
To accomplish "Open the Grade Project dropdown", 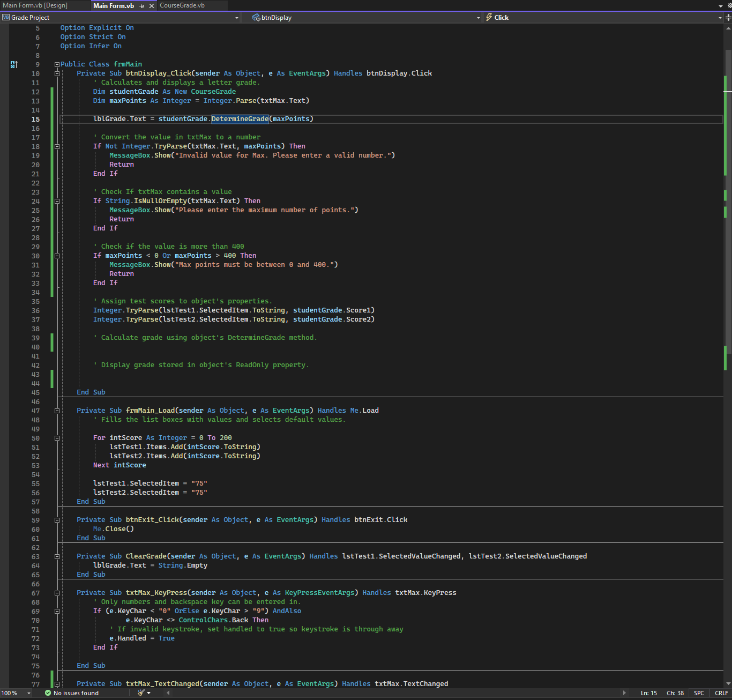I will pos(237,18).
